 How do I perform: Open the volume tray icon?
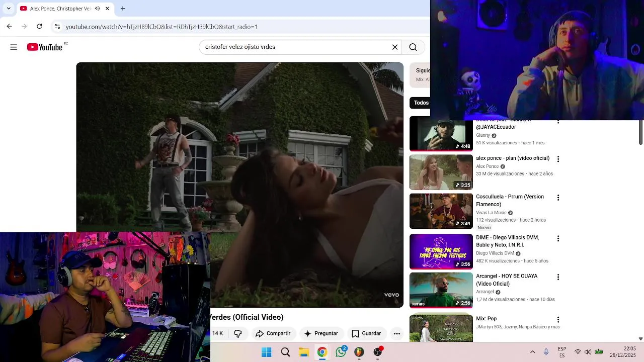(588, 352)
